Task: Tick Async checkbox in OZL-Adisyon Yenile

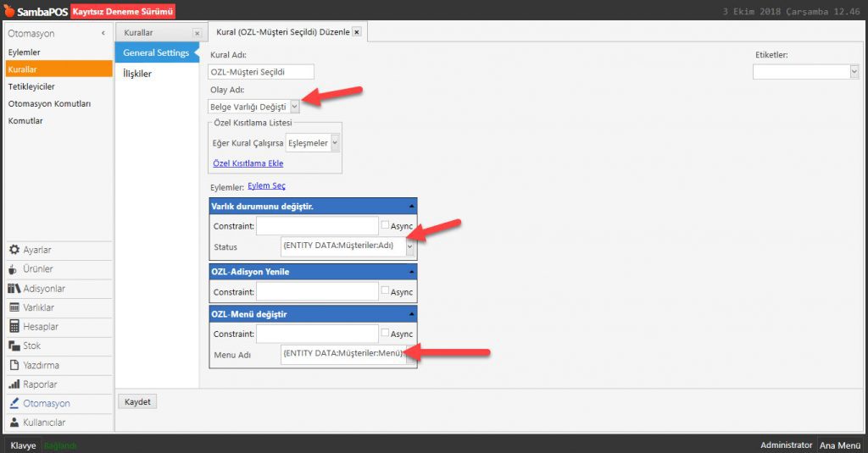Action: 386,290
